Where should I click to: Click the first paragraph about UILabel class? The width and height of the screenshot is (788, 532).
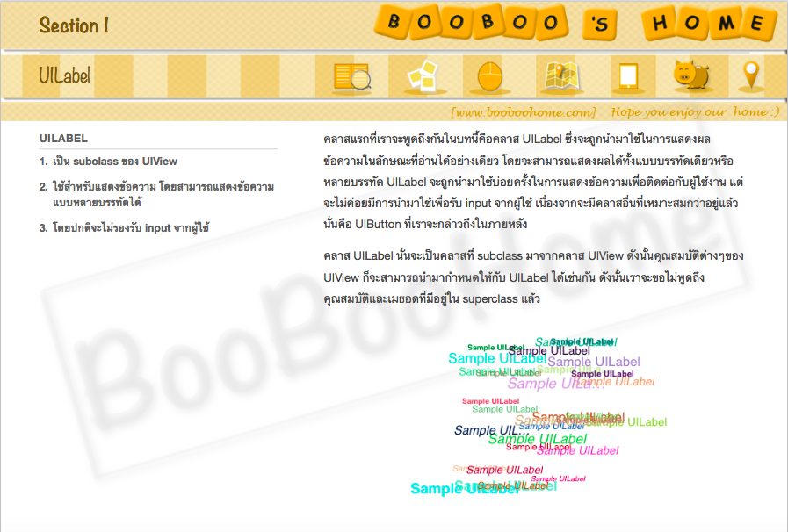click(x=533, y=182)
